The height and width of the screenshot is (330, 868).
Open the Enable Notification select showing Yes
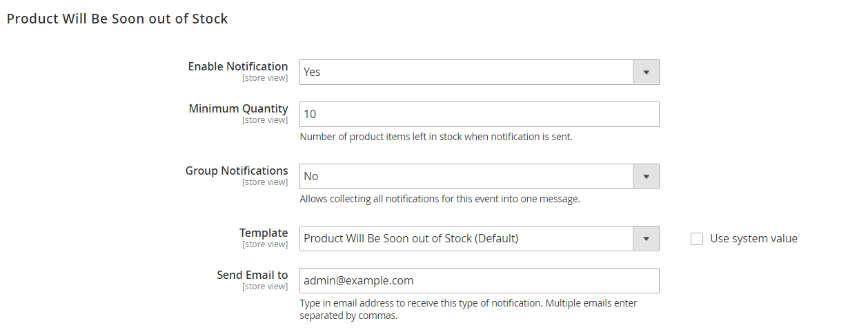click(x=479, y=72)
